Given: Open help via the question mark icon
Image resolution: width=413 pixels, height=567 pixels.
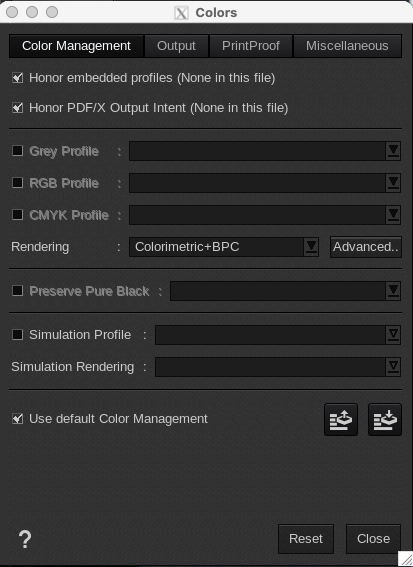Looking at the screenshot, I should coord(25,539).
